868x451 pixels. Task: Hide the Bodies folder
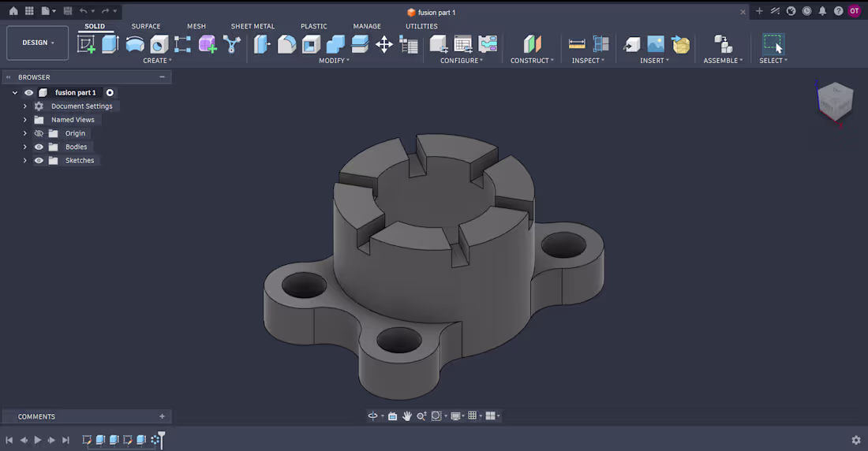pyautogui.click(x=39, y=147)
